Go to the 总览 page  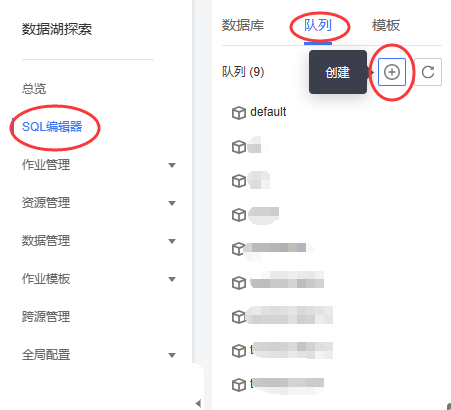point(34,89)
